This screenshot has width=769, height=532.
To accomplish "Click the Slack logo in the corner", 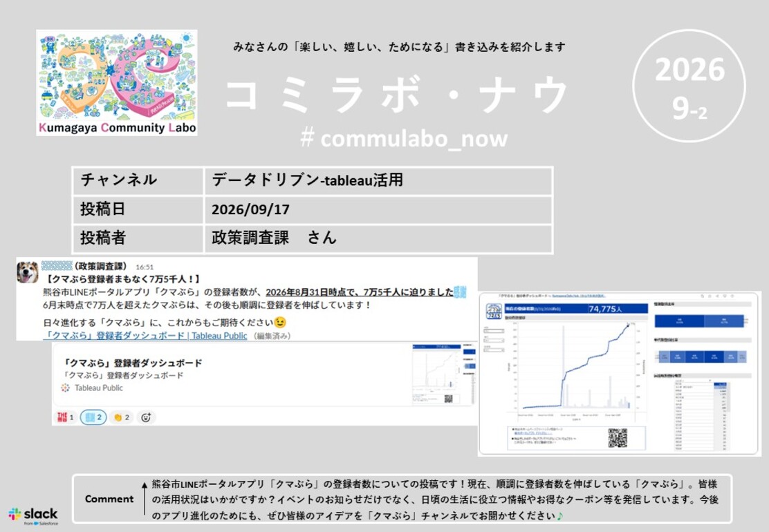I will tap(33, 516).
